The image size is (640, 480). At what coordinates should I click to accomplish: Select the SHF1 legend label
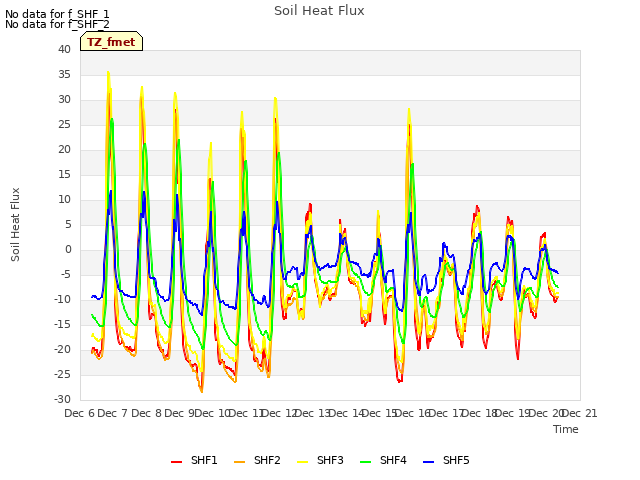[x=204, y=460]
